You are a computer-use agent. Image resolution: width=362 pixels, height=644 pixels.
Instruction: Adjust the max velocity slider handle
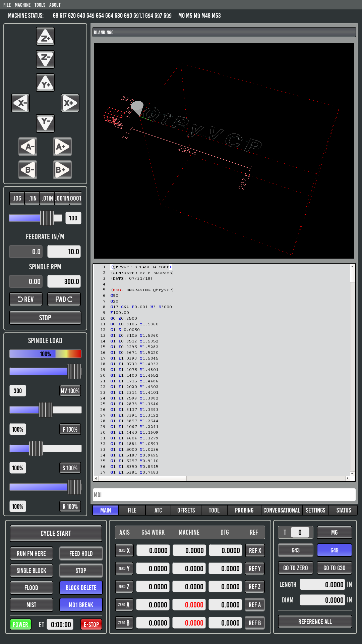click(x=74, y=371)
